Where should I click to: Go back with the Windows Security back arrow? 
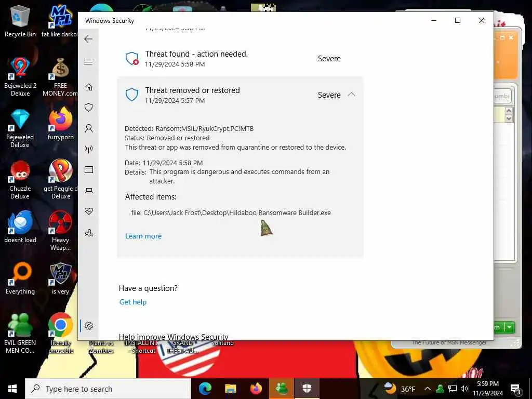(x=88, y=39)
